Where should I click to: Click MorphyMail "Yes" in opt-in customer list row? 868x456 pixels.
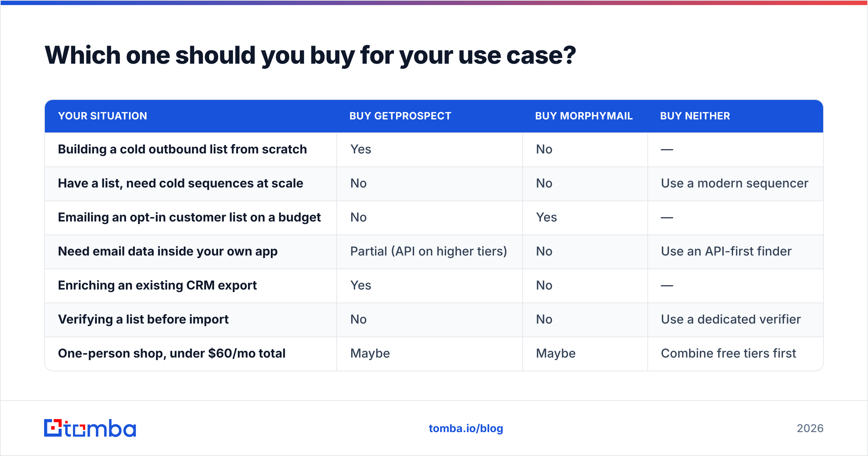[x=546, y=217]
